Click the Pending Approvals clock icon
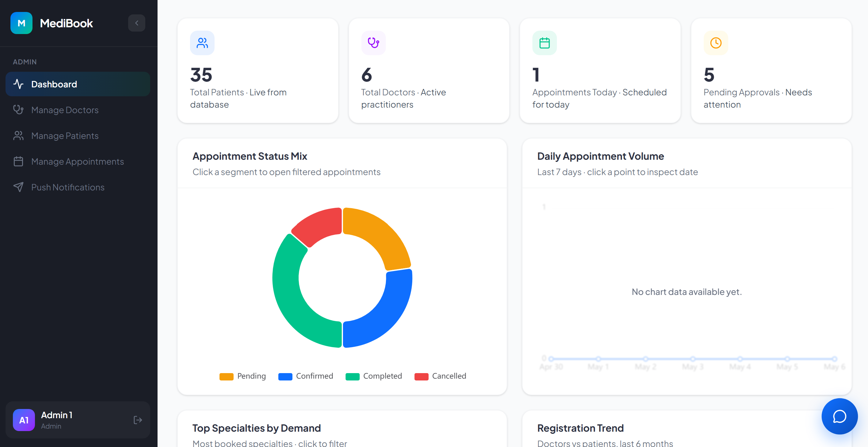 click(x=716, y=43)
